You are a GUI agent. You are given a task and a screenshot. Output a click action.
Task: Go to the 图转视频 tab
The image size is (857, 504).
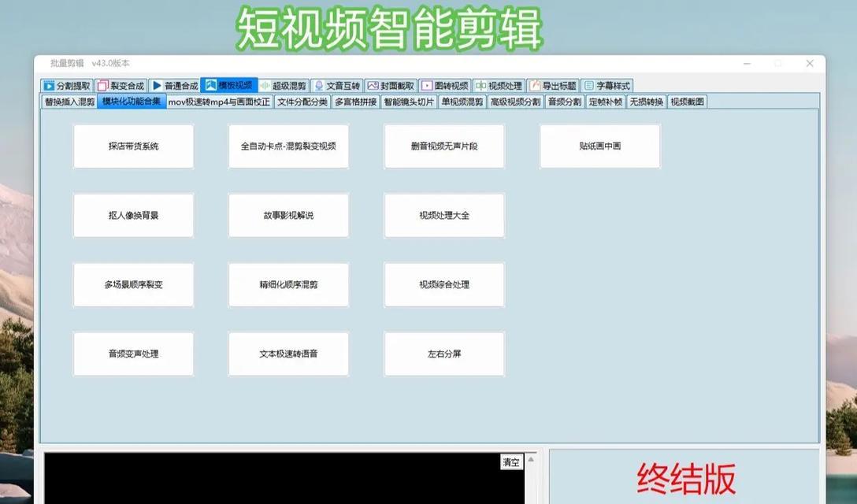pos(445,86)
